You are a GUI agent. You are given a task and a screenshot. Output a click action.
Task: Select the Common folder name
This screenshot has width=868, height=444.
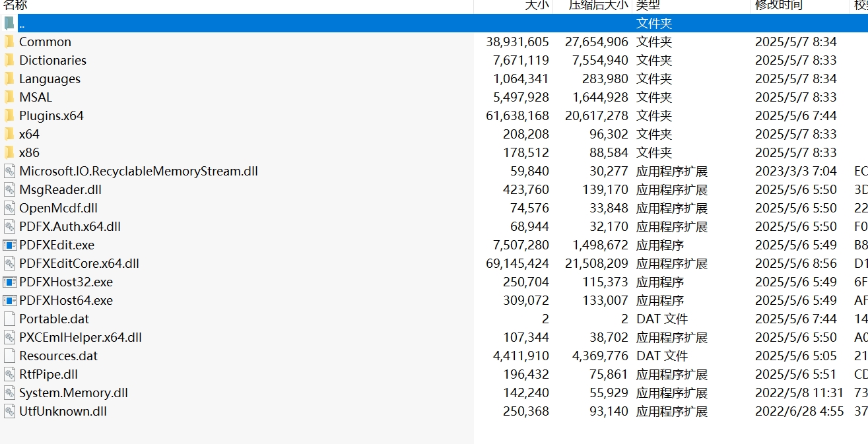(x=45, y=42)
